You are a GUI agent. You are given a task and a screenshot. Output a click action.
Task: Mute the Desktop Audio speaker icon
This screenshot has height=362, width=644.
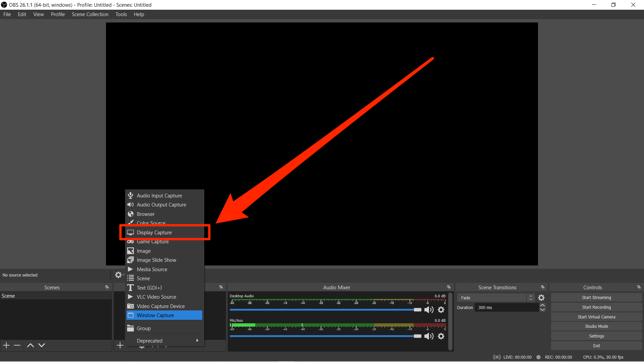tap(429, 310)
